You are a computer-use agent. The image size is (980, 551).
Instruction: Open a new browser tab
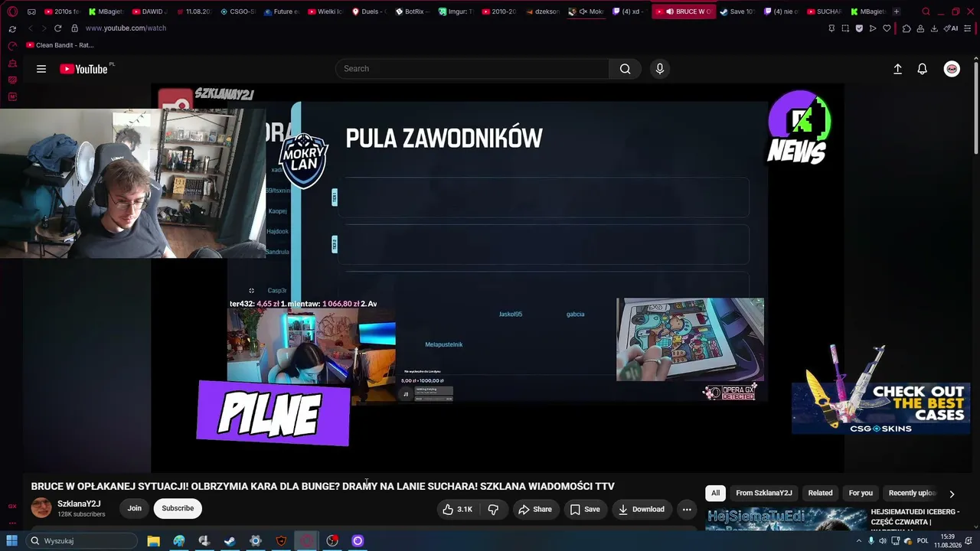[x=897, y=11]
